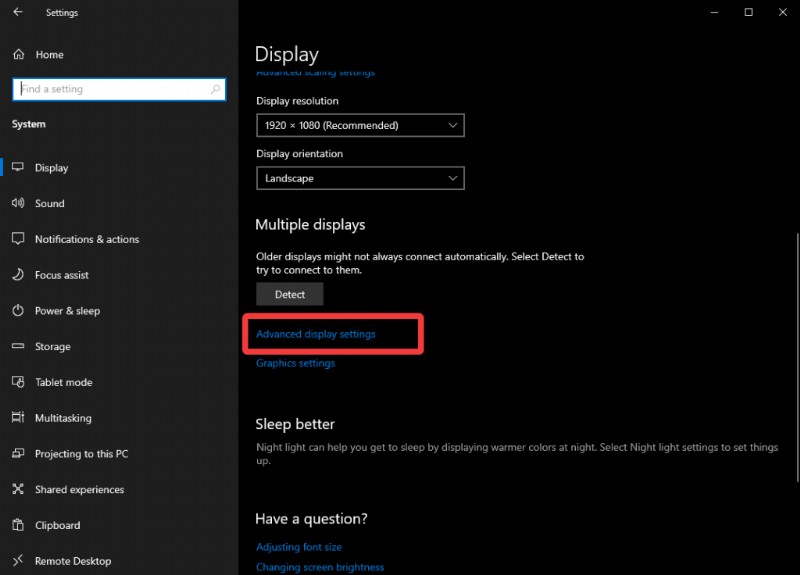Open Notifications & actions settings
Screen dimensions: 800x575
pos(87,239)
